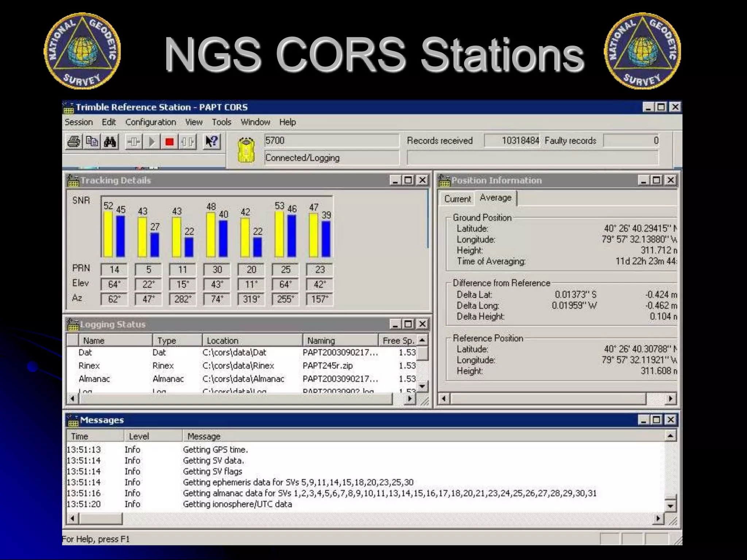Screen dimensions: 747x560
Task: Click the Disconnect receiver toolbar icon
Action: point(187,142)
